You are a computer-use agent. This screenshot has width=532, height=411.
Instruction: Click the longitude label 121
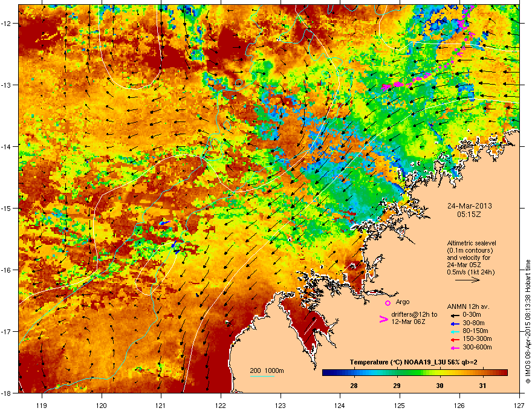(161, 405)
